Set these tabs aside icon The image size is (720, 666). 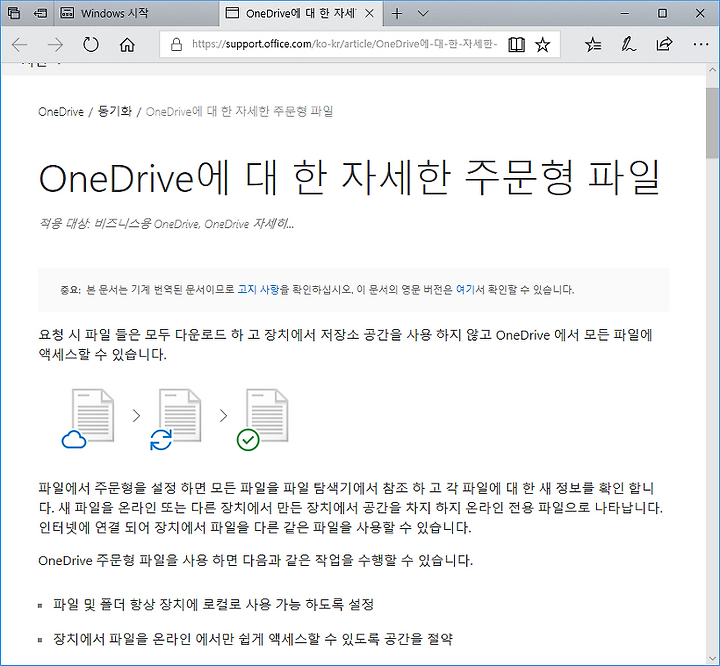tap(41, 13)
